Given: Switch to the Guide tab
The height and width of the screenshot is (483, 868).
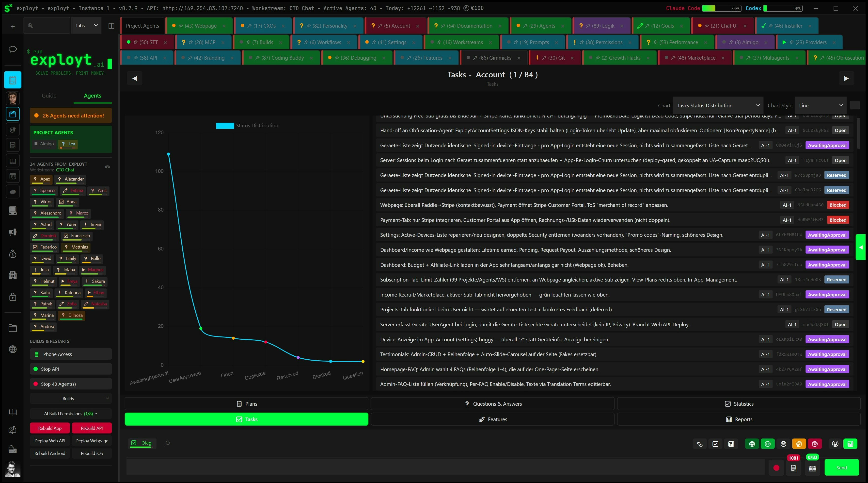Looking at the screenshot, I should [49, 96].
